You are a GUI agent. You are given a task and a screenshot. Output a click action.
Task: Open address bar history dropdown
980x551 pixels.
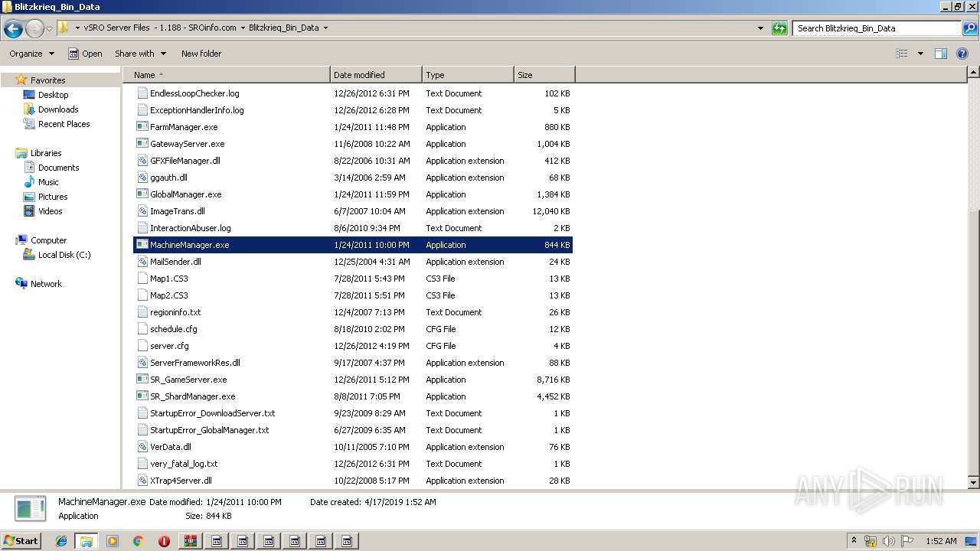pyautogui.click(x=760, y=28)
